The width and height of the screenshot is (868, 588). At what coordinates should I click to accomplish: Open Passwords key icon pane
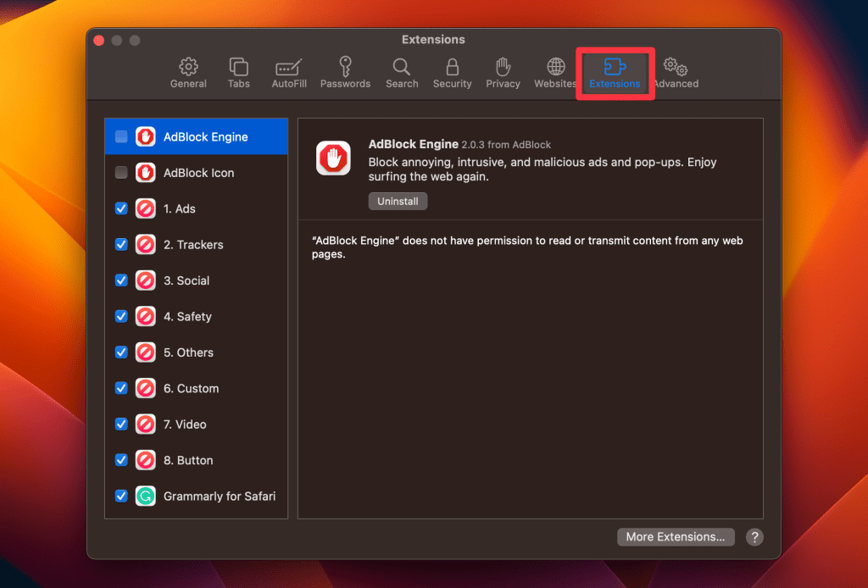point(345,73)
